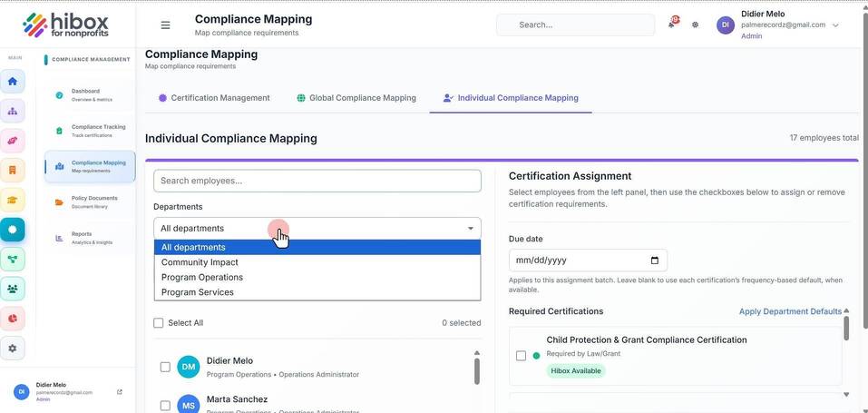Screen dimensions: 868x413
Task: Open the teal compliance sidebar icon
Action: click(13, 229)
